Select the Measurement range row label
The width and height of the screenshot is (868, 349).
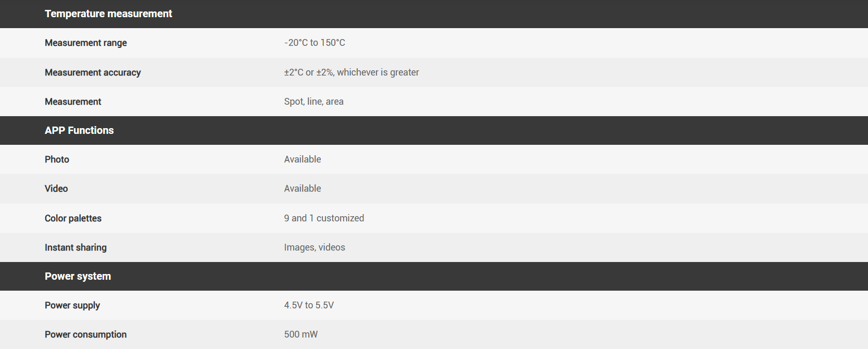[x=86, y=43]
